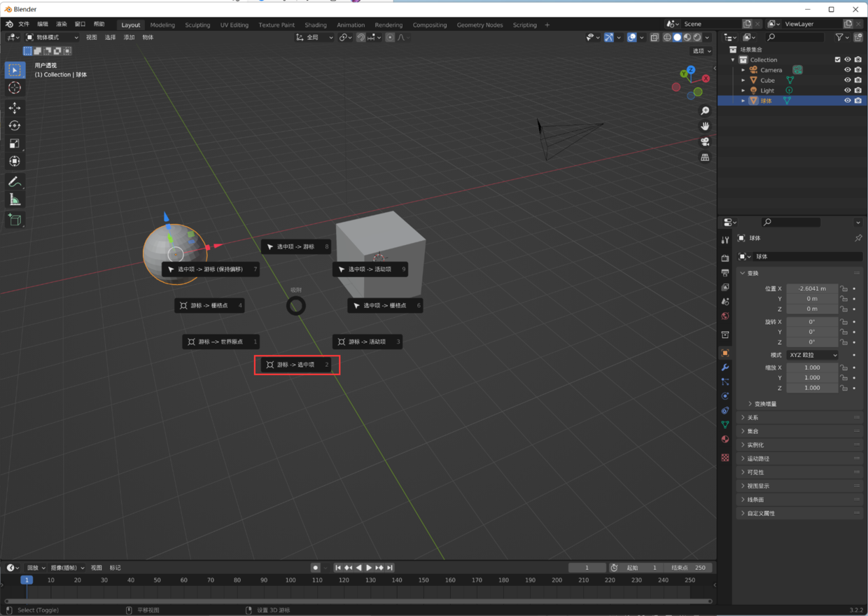Switch to the Sculpting workspace tab
Screen dimensions: 868x616
pyautogui.click(x=197, y=24)
